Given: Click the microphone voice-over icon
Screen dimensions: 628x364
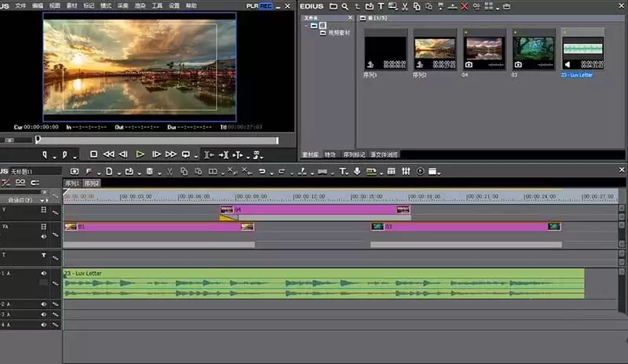Looking at the screenshot, I should pos(356,171).
